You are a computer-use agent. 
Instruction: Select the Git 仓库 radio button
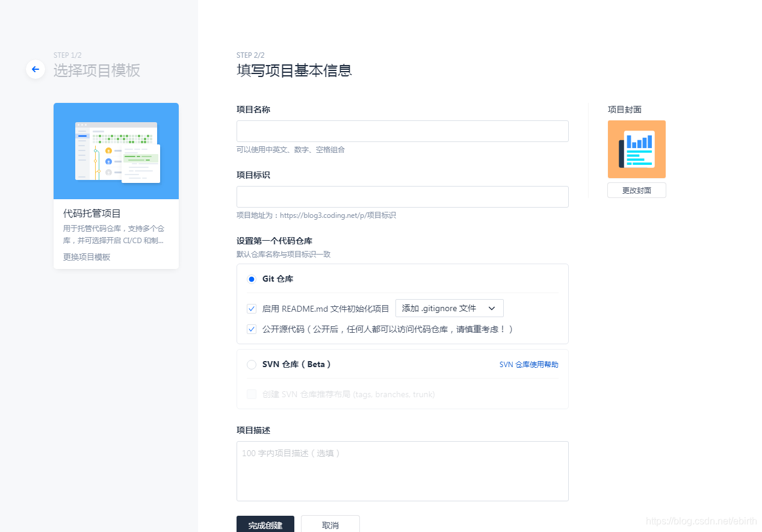pyautogui.click(x=251, y=279)
